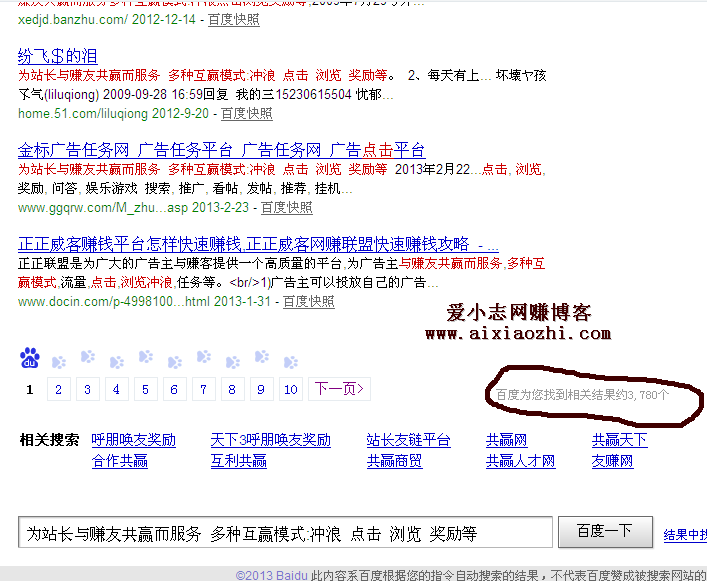Click the current page number 1

30,389
